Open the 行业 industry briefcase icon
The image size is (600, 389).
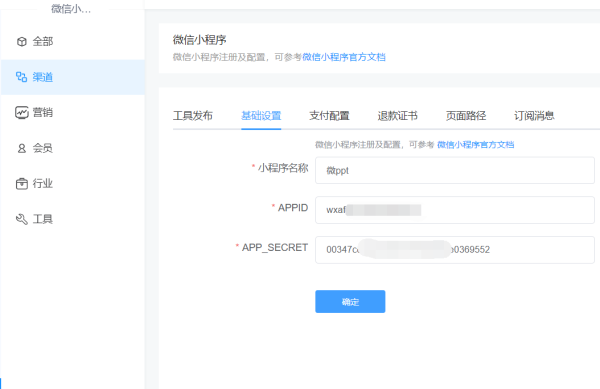pyautogui.click(x=22, y=184)
